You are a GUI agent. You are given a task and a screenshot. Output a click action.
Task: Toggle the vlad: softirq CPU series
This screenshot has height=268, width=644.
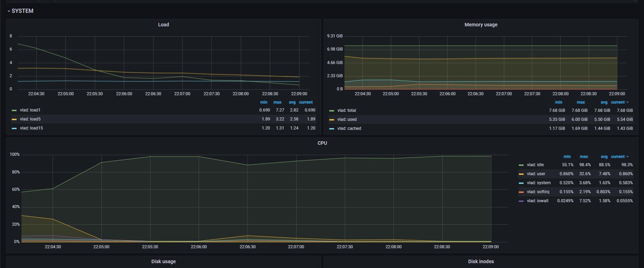(538, 192)
